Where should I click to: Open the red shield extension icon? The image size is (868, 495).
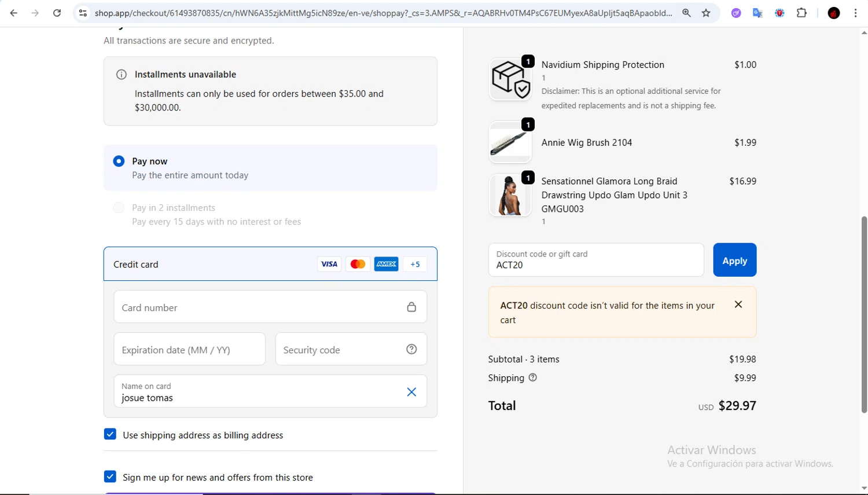click(779, 13)
